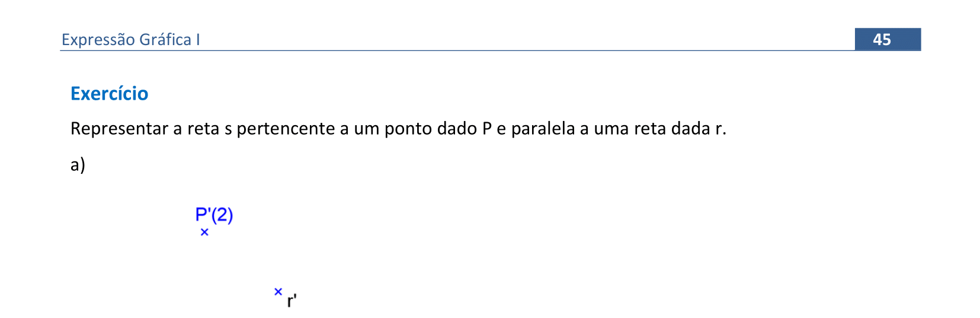Screen dimensions: 980x318
Task: Click the "a)" item label
Action: pos(78,164)
